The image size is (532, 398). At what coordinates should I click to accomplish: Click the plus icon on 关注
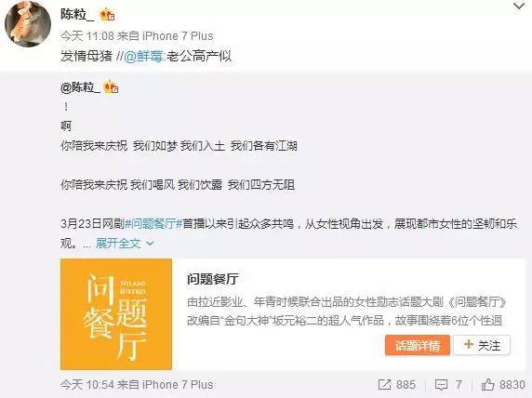[468, 345]
